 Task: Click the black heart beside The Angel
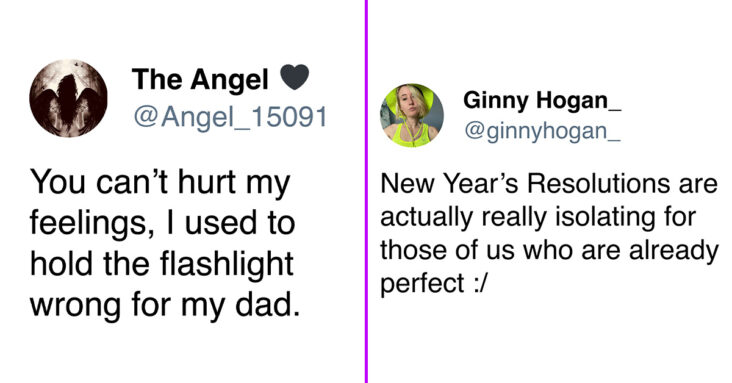pos(295,77)
